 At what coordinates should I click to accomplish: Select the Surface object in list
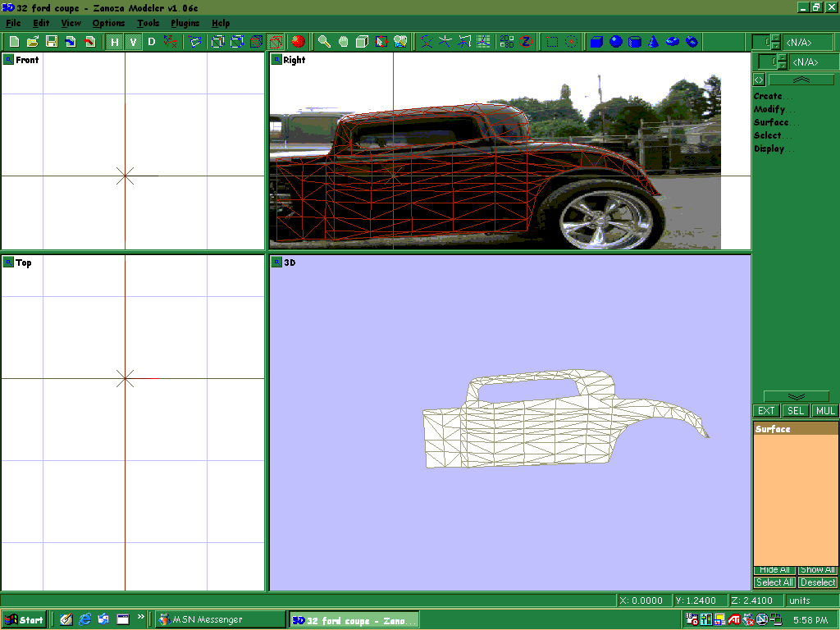point(773,429)
